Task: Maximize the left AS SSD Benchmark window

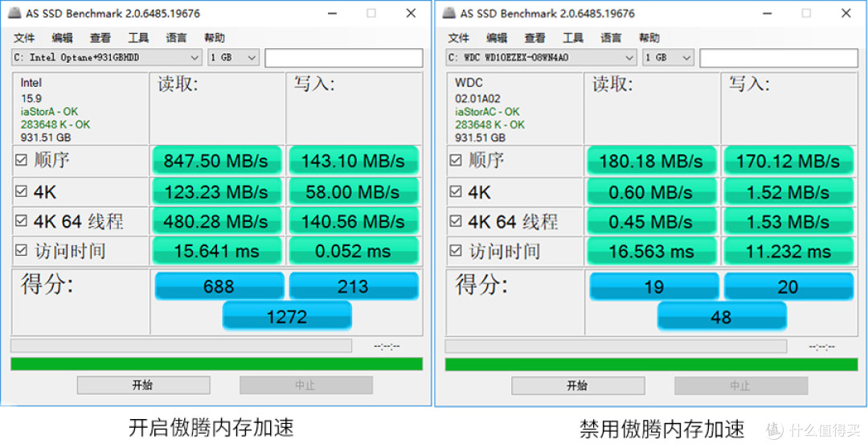Action: [x=371, y=14]
